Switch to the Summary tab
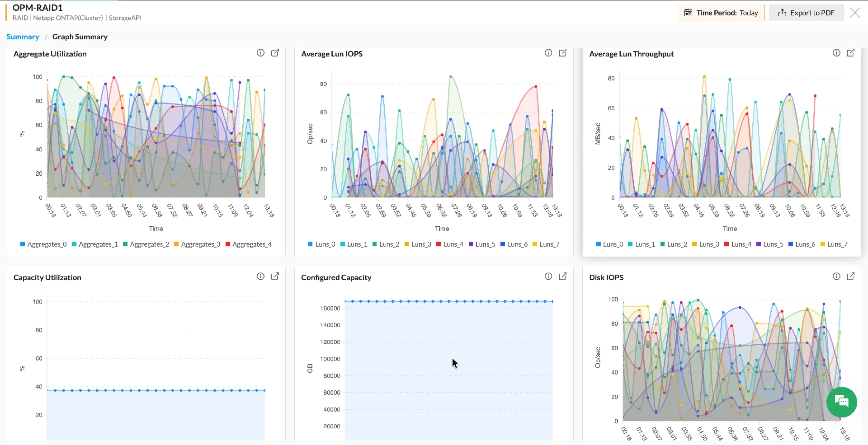The height and width of the screenshot is (445, 868). [x=23, y=37]
